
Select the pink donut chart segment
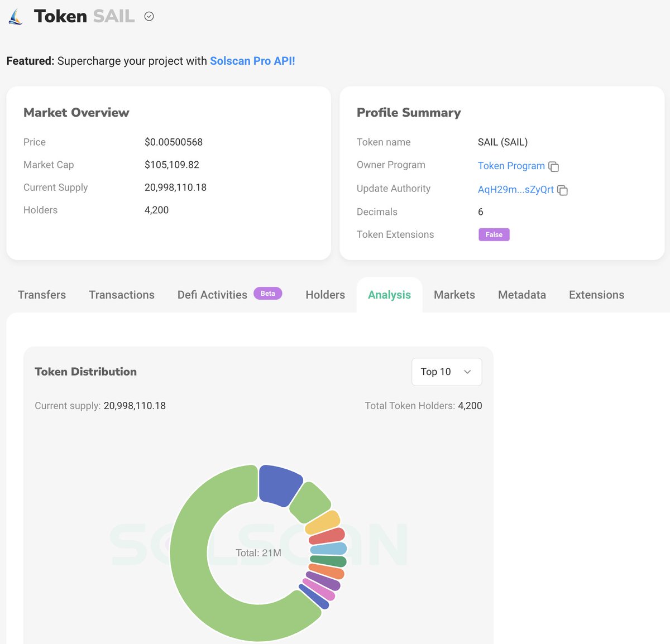319,589
